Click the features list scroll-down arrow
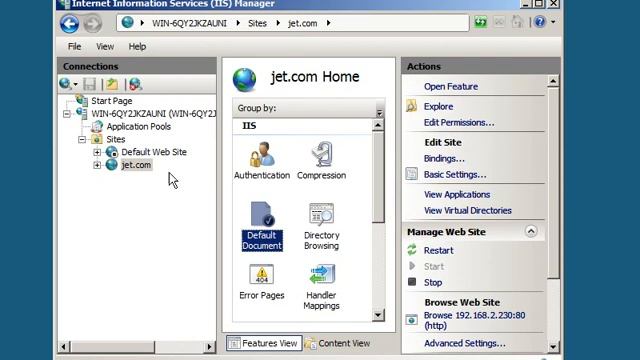Viewport: 640px width, 360px height. click(x=378, y=315)
